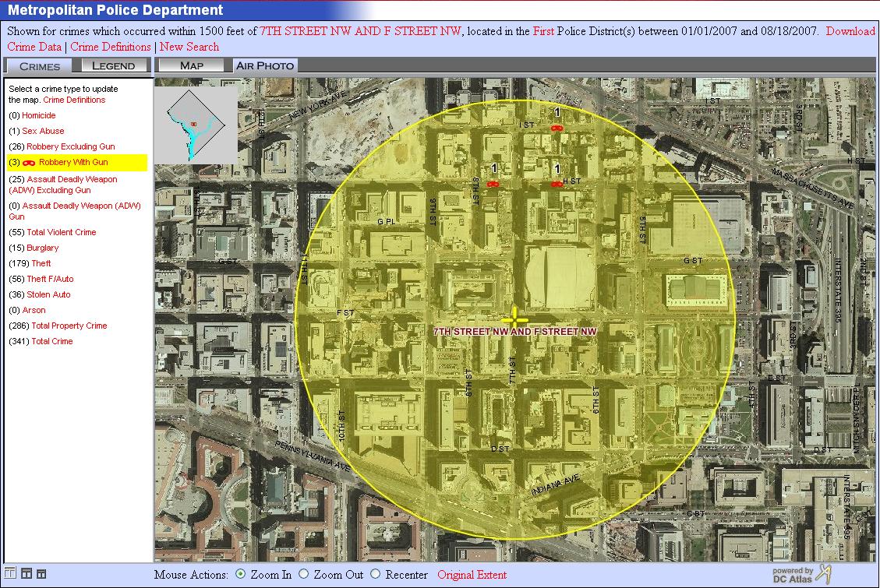Screen dimensions: 880x588
Task: Switch to the Legend tab
Action: 114,65
